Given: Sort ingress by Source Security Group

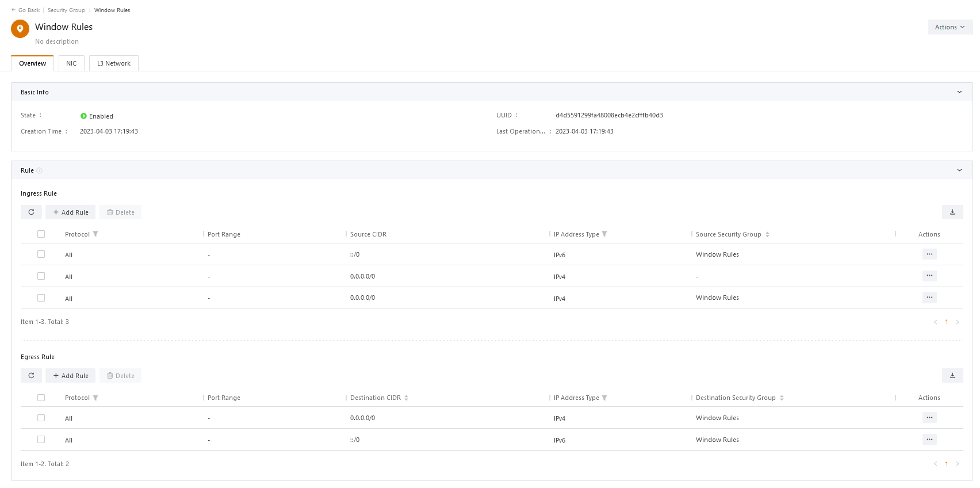Looking at the screenshot, I should pyautogui.click(x=767, y=234).
